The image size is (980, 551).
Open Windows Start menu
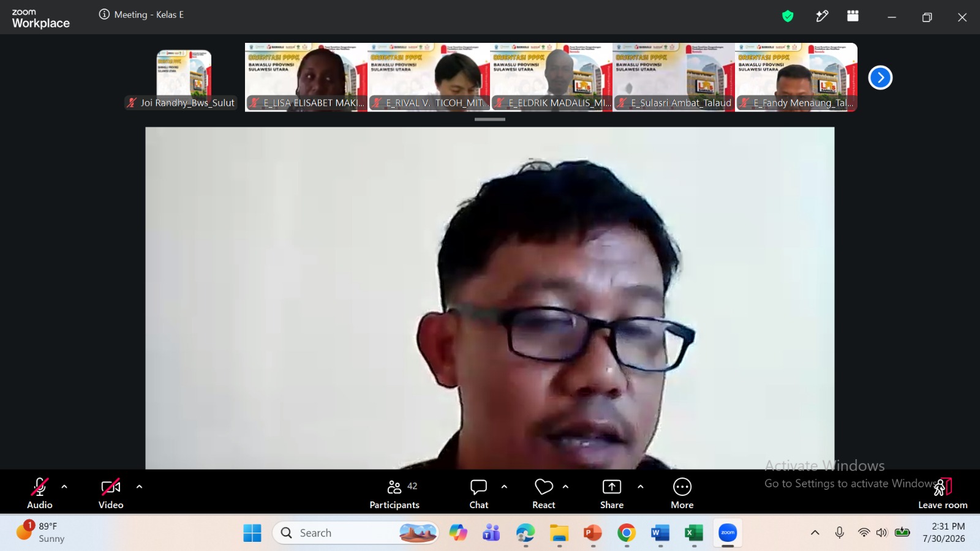click(252, 533)
